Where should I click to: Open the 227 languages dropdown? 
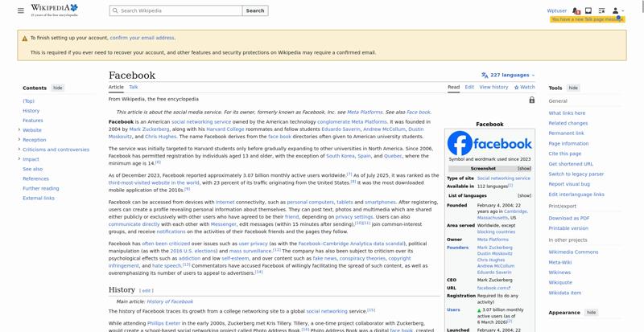508,75
